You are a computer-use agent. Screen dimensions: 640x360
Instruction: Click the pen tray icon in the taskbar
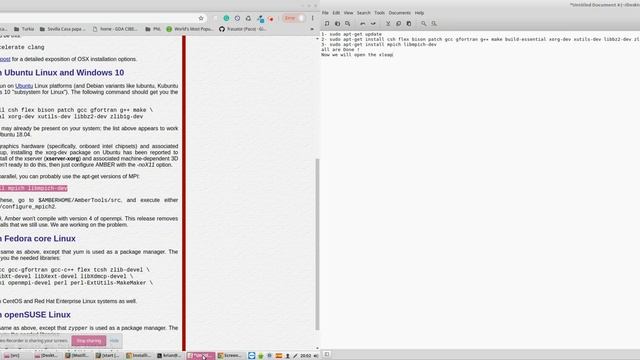[x=295, y=356]
